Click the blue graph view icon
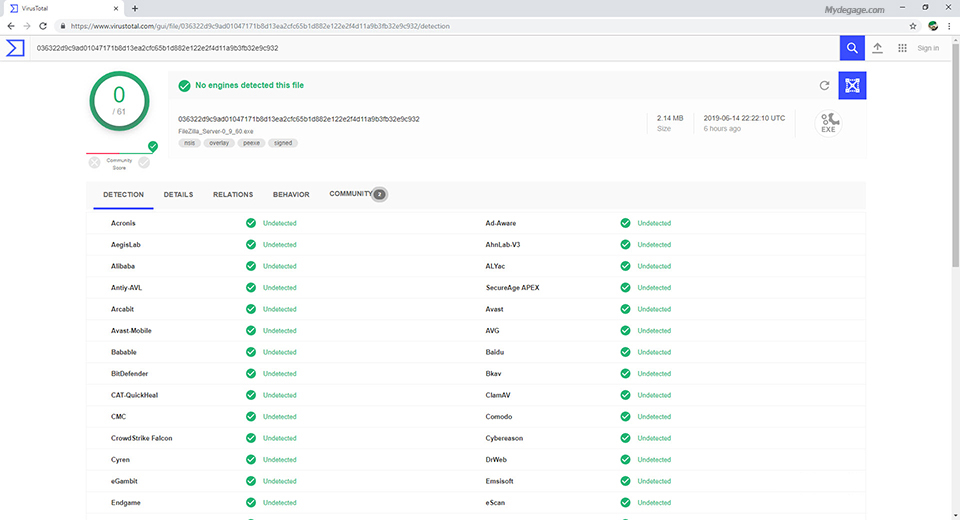Image resolution: width=960 pixels, height=520 pixels. (852, 85)
